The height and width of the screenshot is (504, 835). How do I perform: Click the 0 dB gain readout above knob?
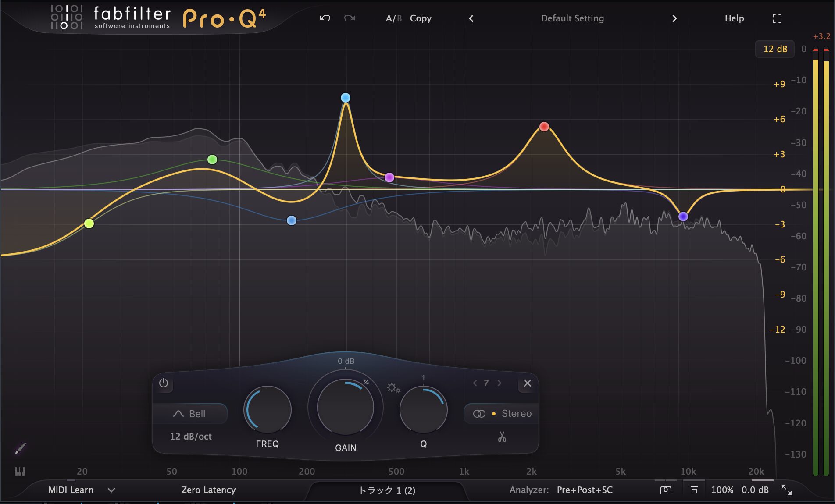(x=346, y=361)
